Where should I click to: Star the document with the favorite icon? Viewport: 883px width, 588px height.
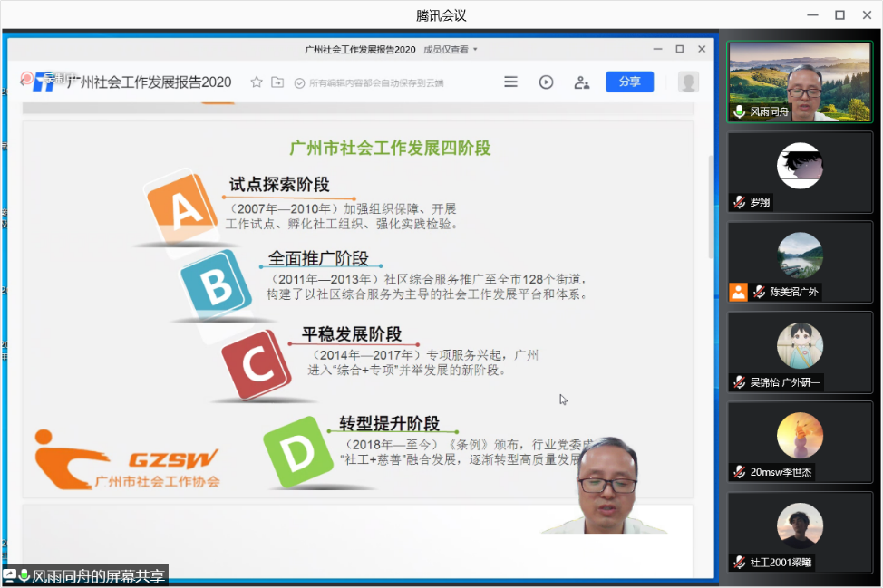coord(257,82)
